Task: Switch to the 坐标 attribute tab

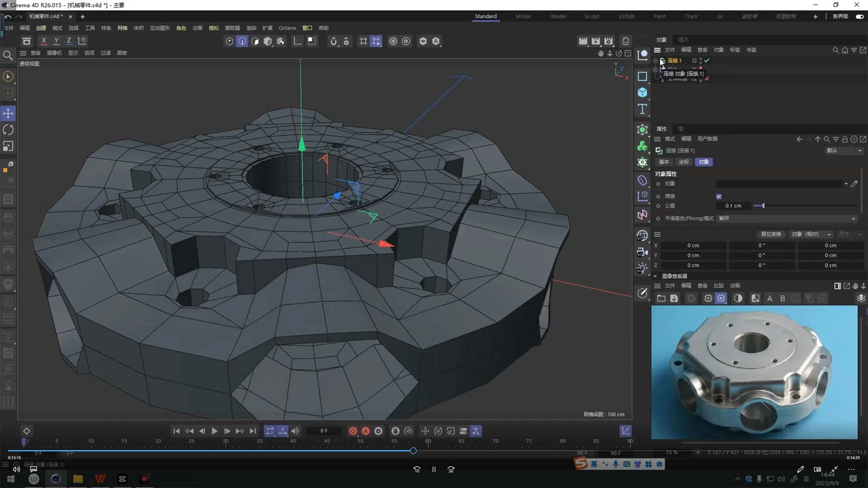Action: point(684,162)
